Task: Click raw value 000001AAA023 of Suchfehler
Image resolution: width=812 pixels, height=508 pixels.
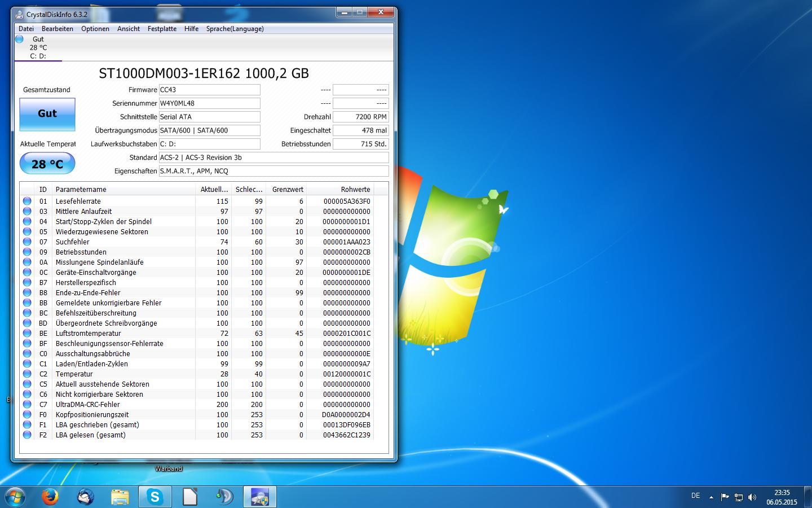Action: tap(347, 242)
